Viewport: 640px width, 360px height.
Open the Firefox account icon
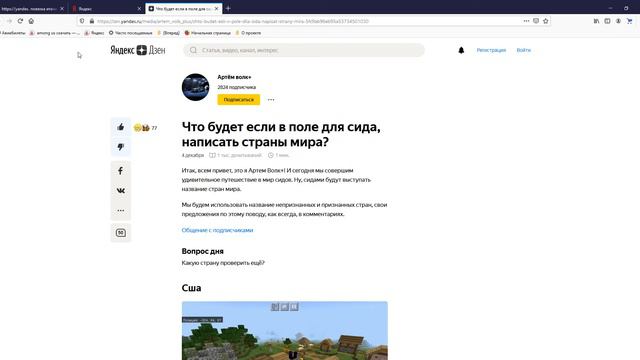pyautogui.click(x=618, y=21)
